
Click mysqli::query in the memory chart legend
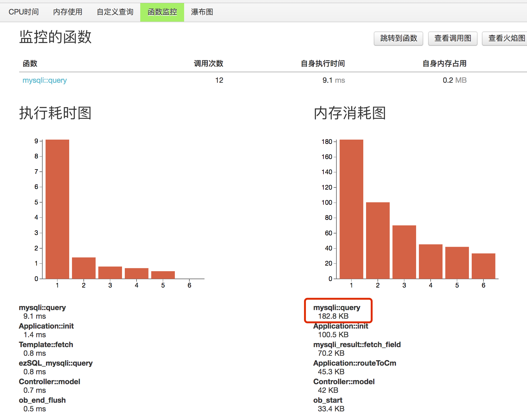click(x=337, y=308)
